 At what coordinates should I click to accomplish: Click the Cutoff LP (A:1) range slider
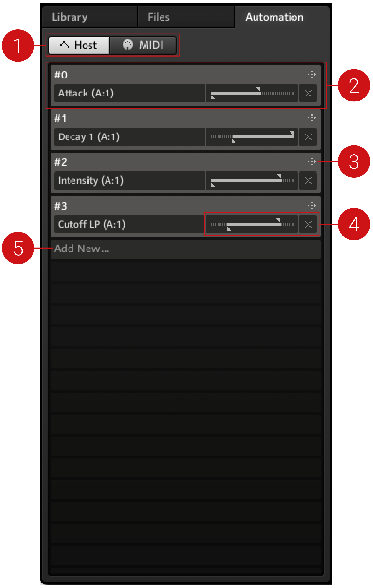(x=252, y=224)
